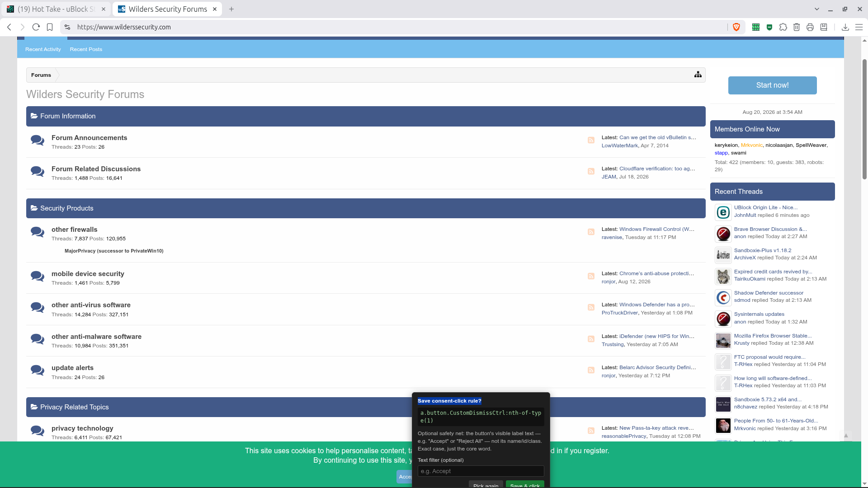Open LowWaterMark's profile link
This screenshot has width=868, height=488.
pos(620,145)
